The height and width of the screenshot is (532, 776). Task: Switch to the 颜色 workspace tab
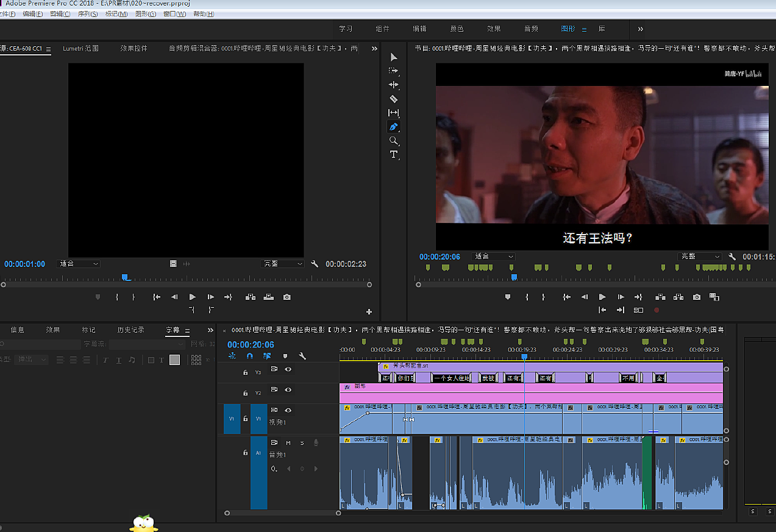[x=457, y=29]
